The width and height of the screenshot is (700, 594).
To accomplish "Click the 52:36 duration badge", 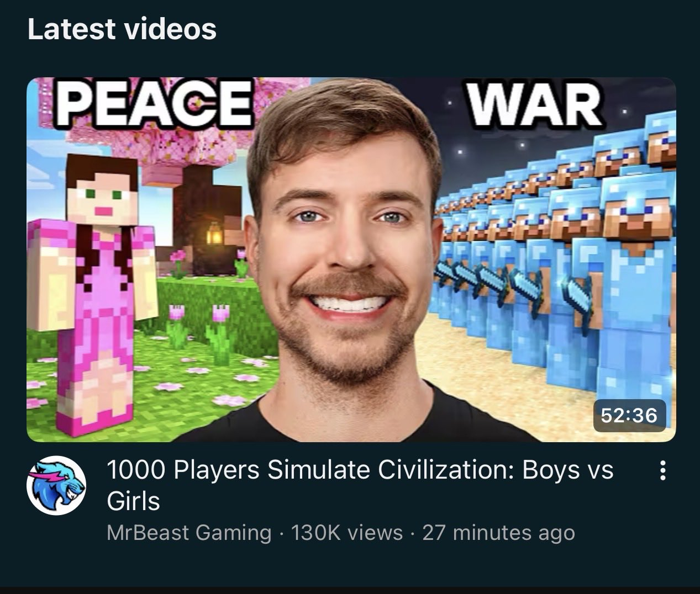I will click(629, 414).
